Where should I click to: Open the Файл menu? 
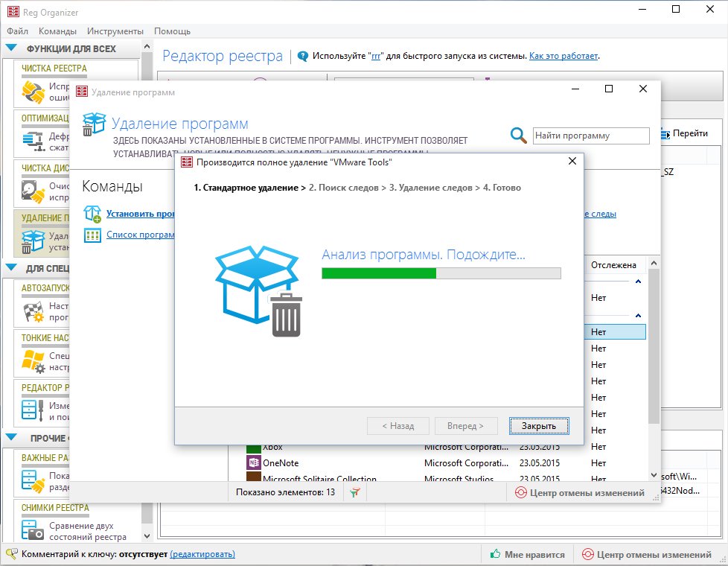point(17,31)
